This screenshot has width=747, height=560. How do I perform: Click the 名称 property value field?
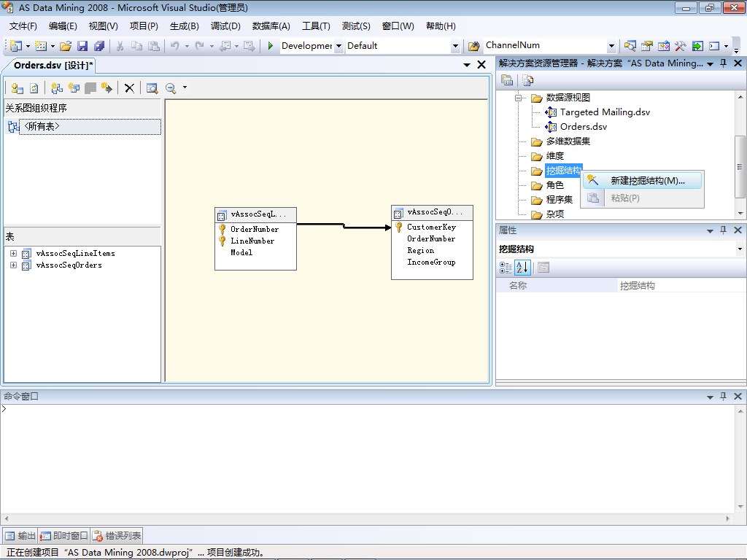[681, 286]
